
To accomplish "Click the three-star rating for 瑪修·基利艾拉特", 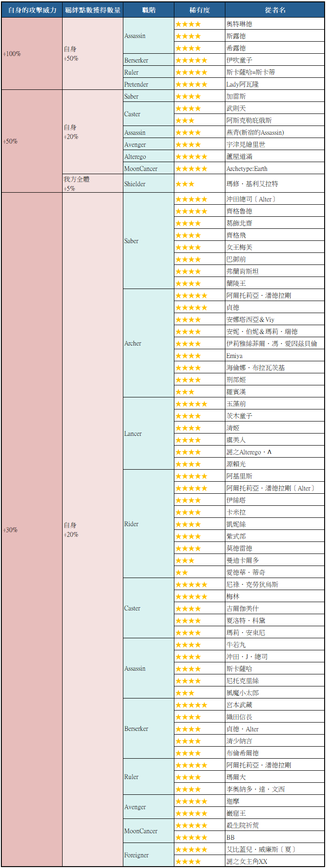I will pos(185,184).
